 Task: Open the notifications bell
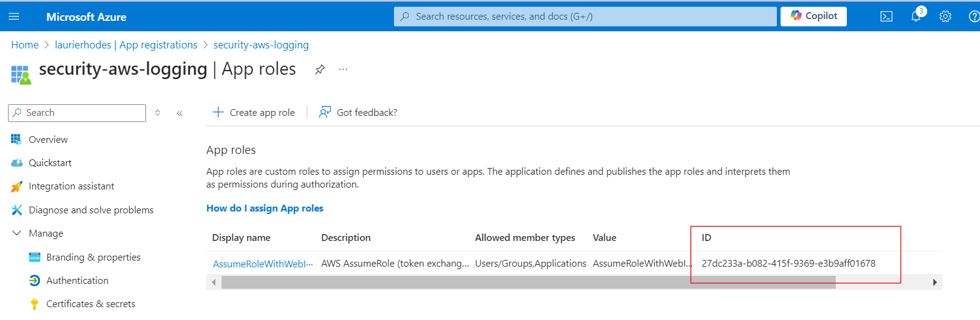916,17
